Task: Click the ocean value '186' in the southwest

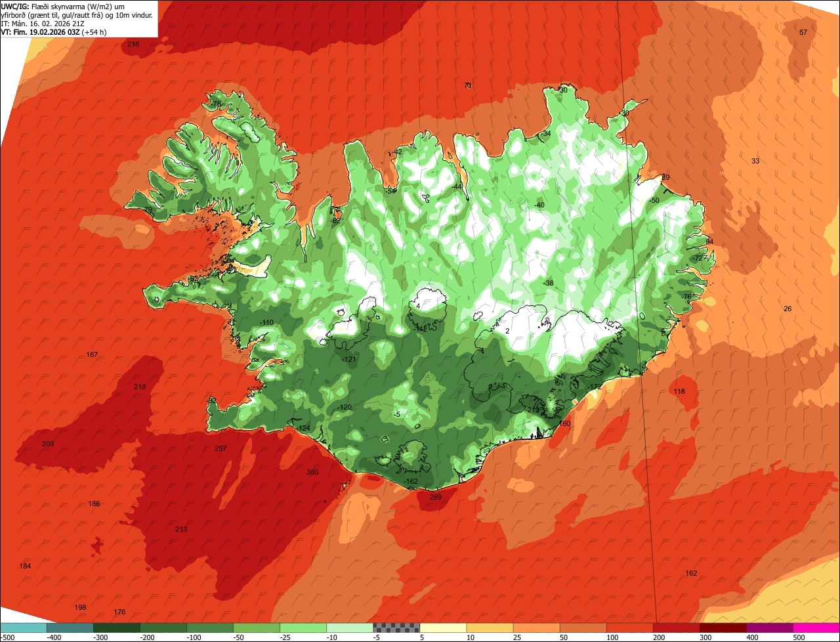Action: coord(94,503)
